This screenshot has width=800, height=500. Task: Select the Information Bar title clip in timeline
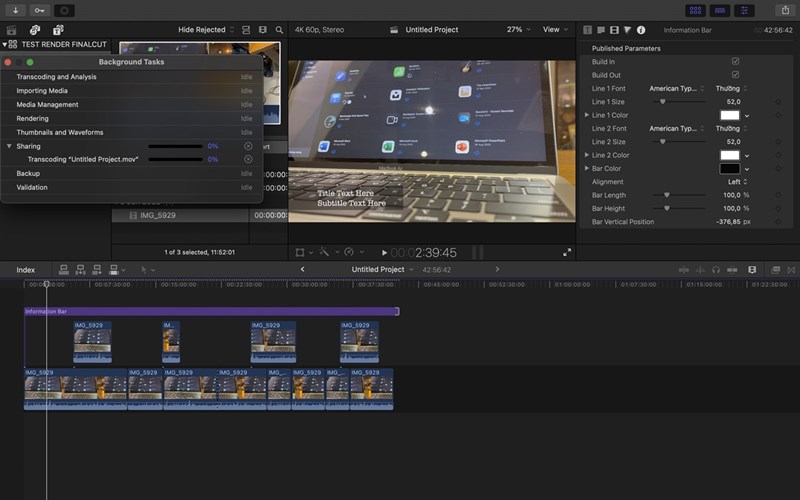click(x=212, y=311)
